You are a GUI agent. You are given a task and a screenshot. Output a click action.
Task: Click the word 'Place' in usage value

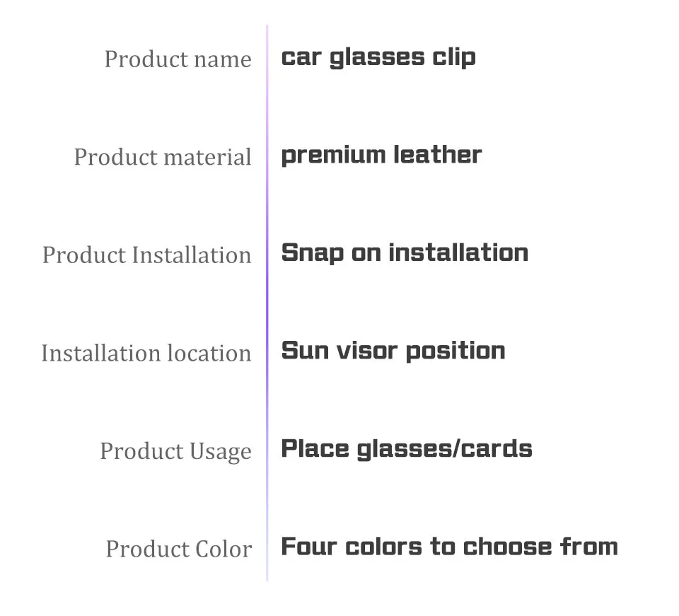tap(315, 448)
